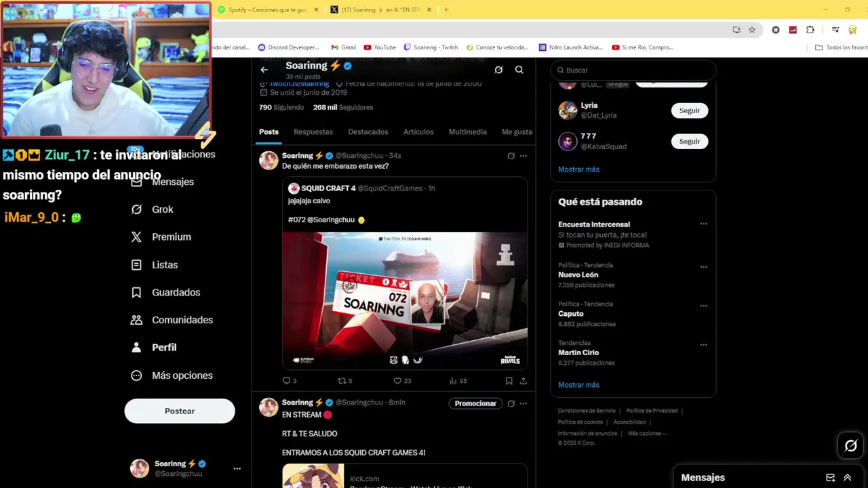
Task: Open Política de Privacidad link
Action: [x=652, y=411]
